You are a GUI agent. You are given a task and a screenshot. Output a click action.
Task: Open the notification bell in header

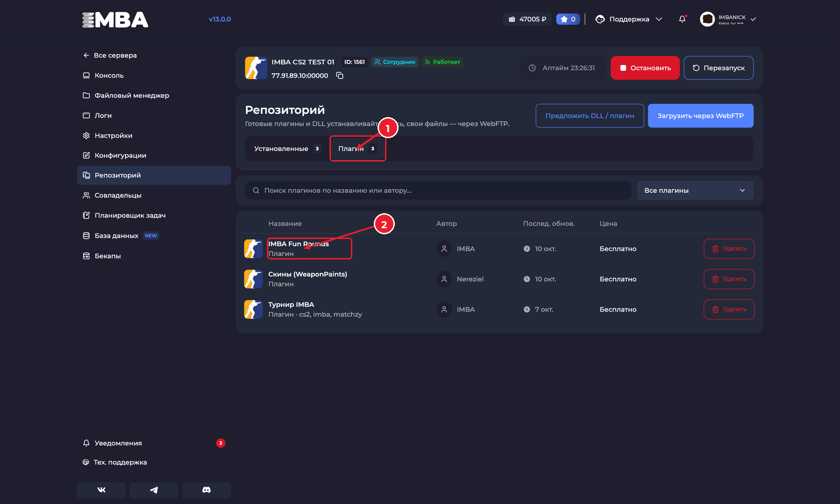pyautogui.click(x=682, y=19)
